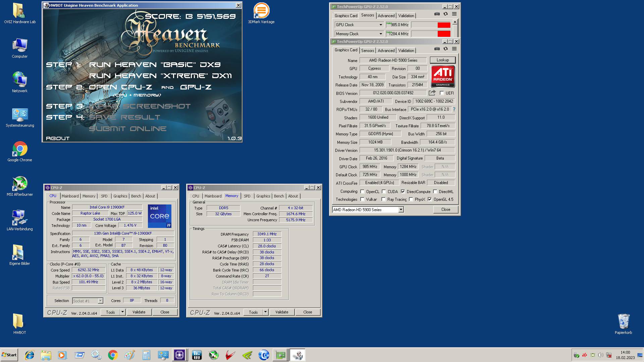Image resolution: width=644 pixels, height=362 pixels.
Task: Expand the GPU Clock sensor dropdown
Action: (x=381, y=25)
